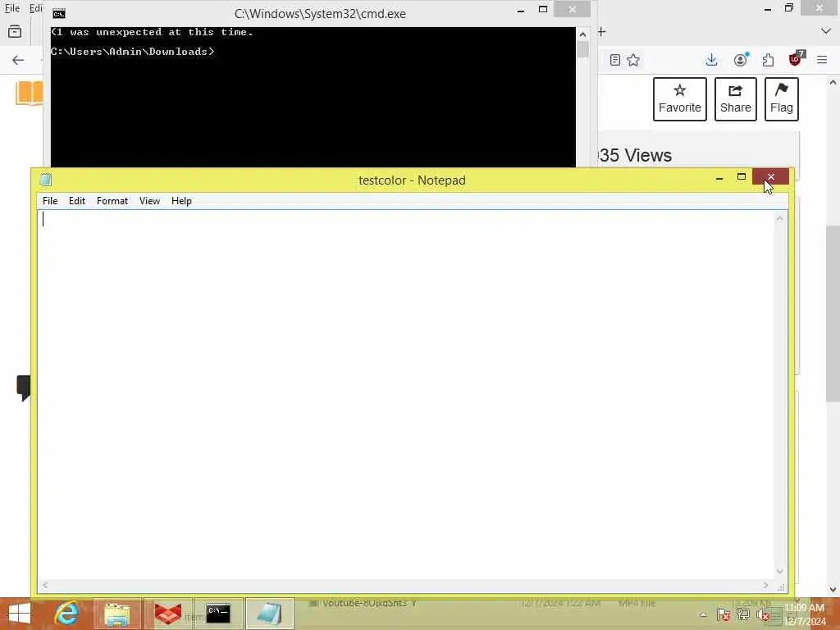840x630 pixels.
Task: Click Notepad horizontal scrollbar left arrow
Action: tap(45, 586)
